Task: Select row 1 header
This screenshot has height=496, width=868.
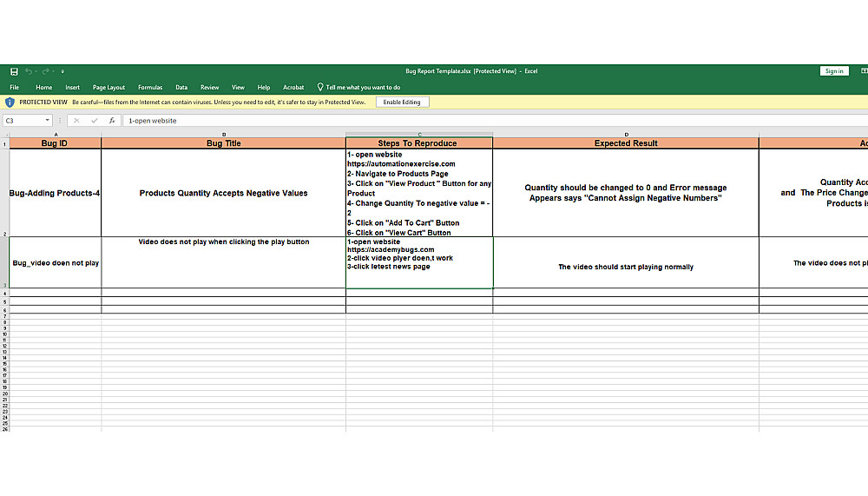Action: tap(5, 143)
